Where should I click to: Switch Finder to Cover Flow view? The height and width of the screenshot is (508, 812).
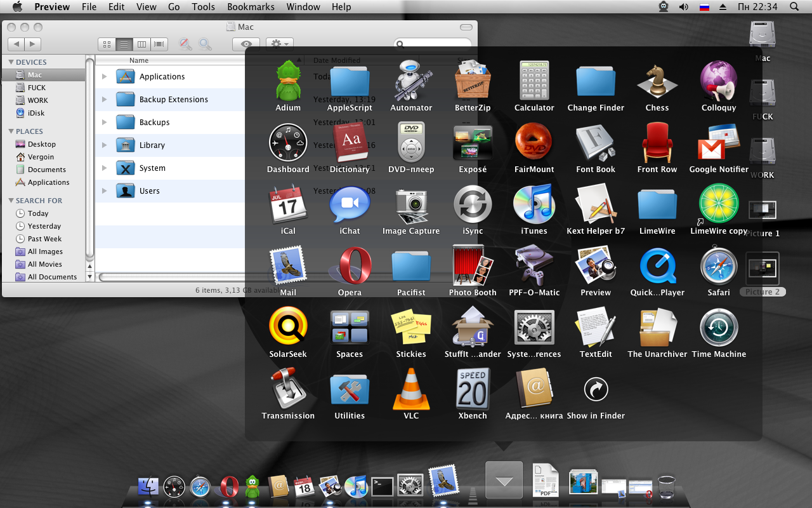tap(159, 44)
